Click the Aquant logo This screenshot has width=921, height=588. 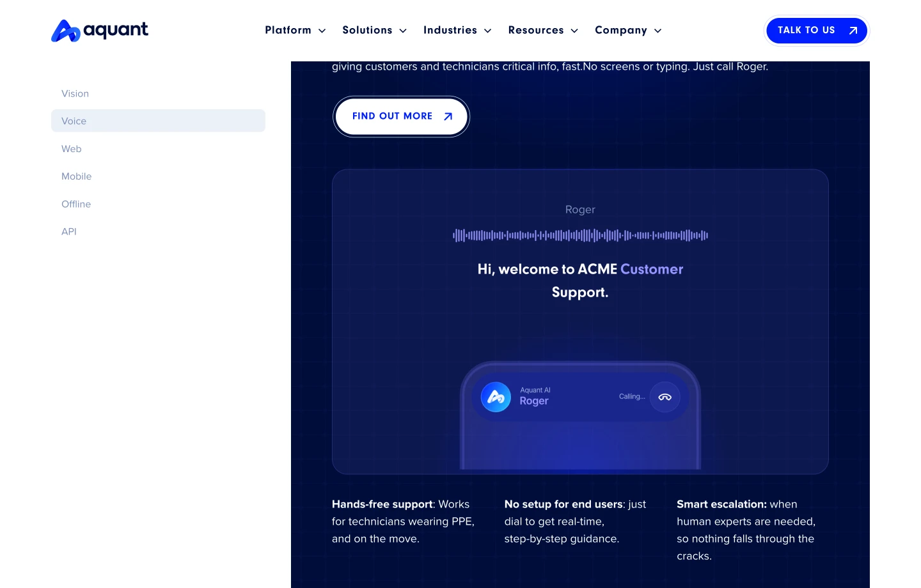coord(100,30)
